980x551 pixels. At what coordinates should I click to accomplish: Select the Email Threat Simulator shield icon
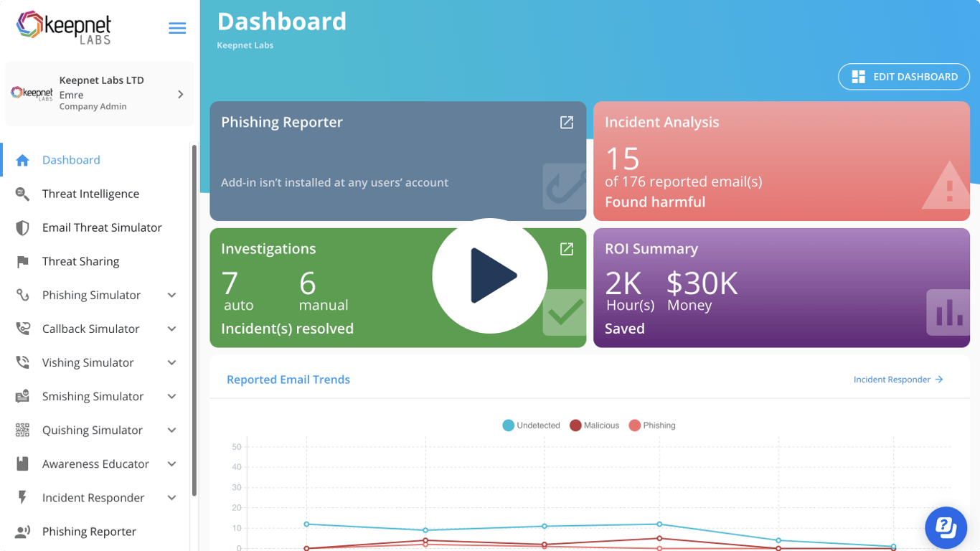(22, 227)
